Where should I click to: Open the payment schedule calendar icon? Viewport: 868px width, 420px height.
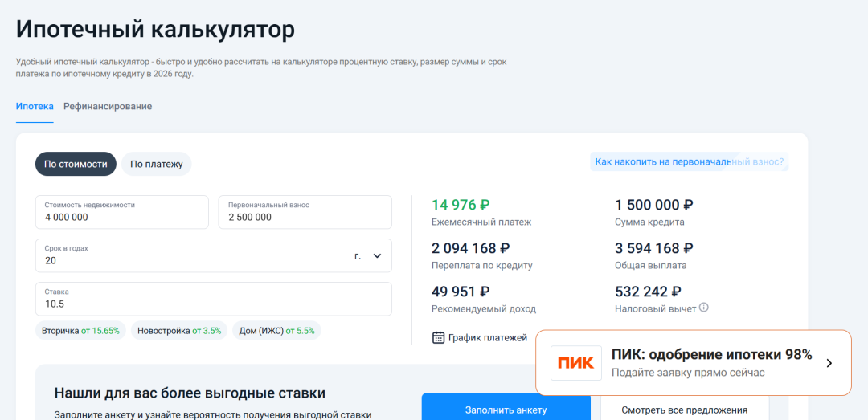pyautogui.click(x=439, y=337)
